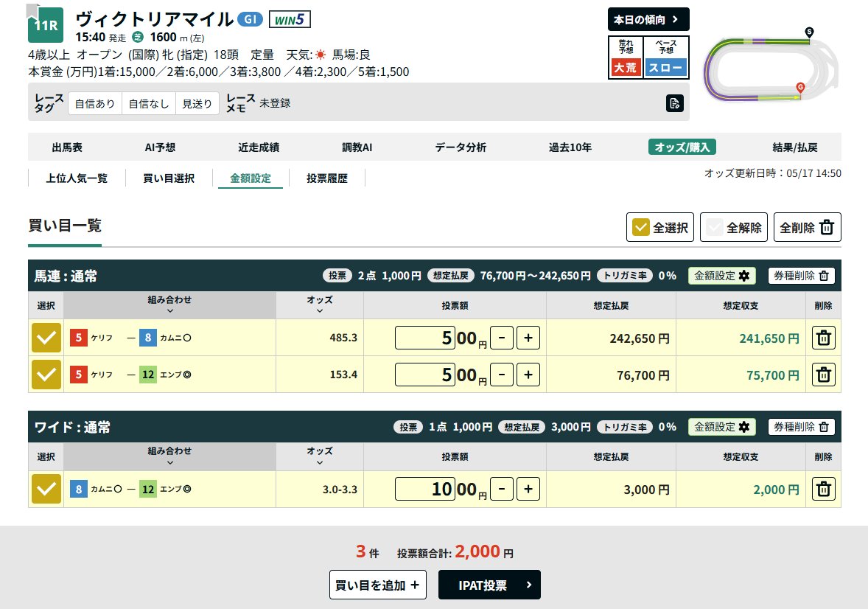Screen dimensions: 868x609
Task: Click odds value 485.3
Action: pyautogui.click(x=343, y=338)
